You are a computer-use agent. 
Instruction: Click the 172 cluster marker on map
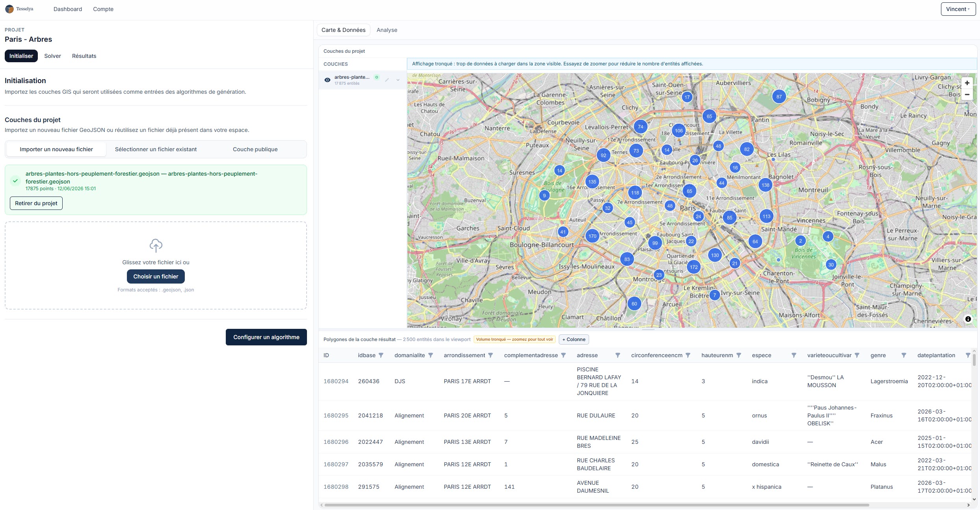pos(694,267)
